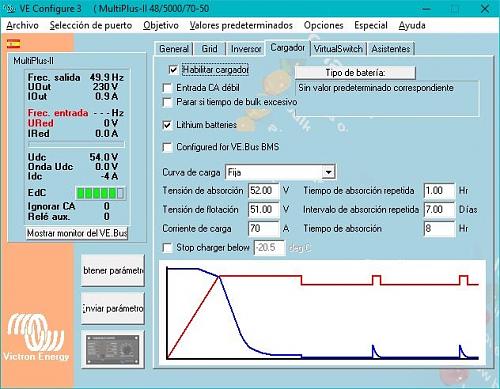Click the Victron Energy logo

[x=36, y=337]
